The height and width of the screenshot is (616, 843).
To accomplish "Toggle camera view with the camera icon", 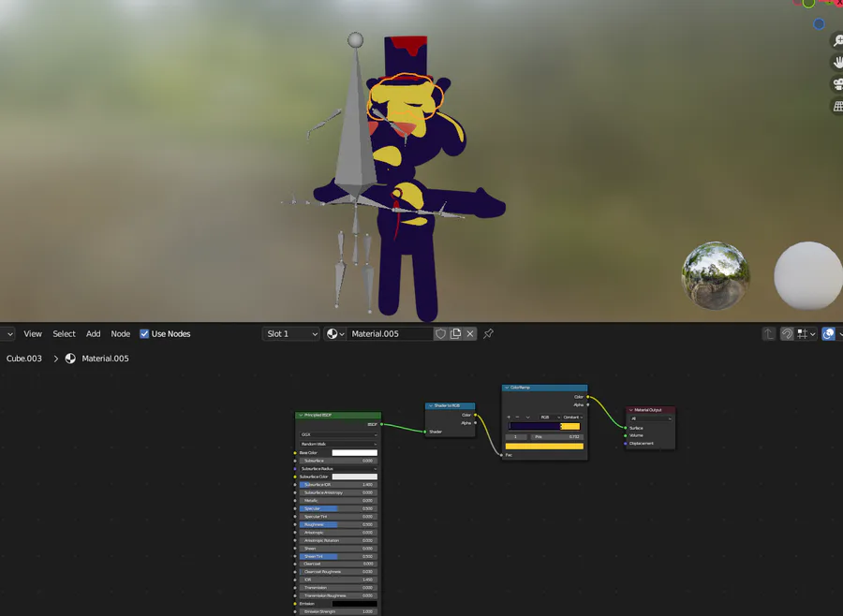I will point(837,84).
